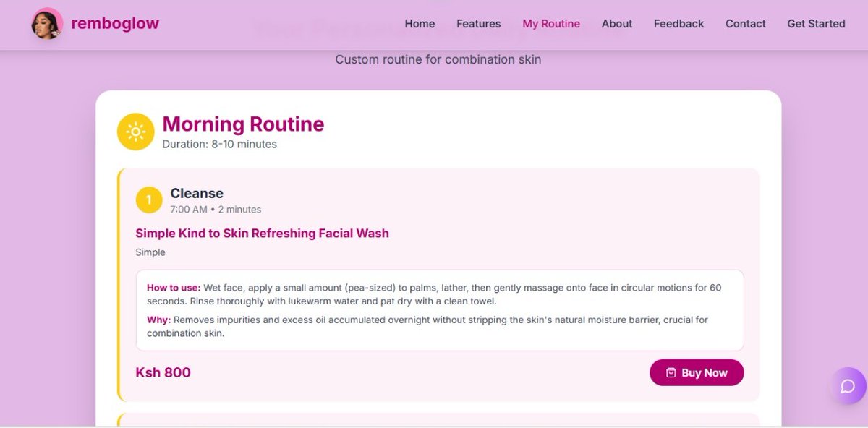Open the About nav item

point(617,24)
